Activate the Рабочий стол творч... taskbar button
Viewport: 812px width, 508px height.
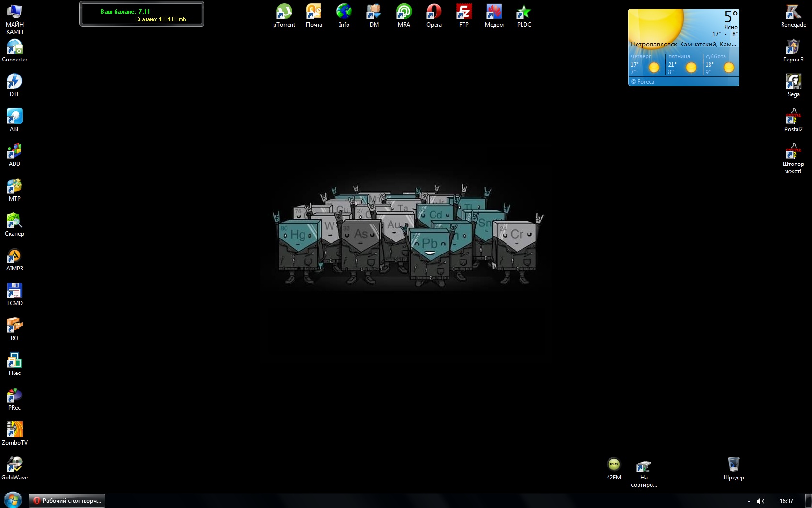[x=67, y=501]
